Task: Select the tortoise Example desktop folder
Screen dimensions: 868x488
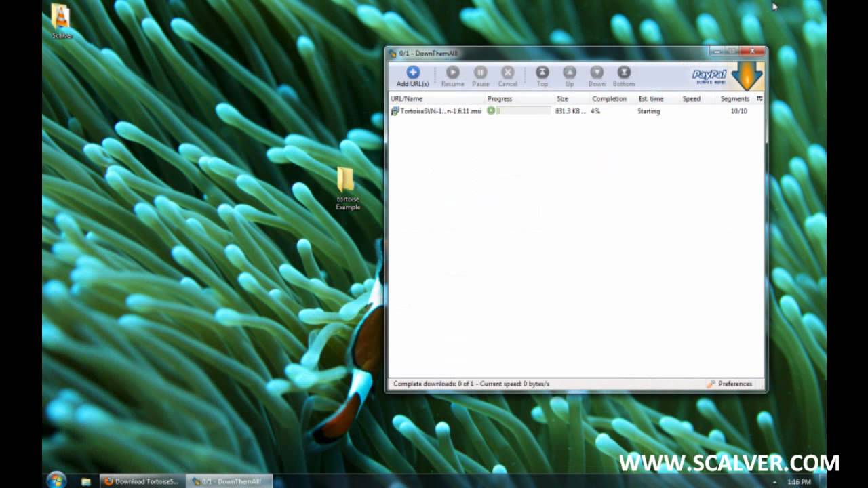Action: click(347, 189)
